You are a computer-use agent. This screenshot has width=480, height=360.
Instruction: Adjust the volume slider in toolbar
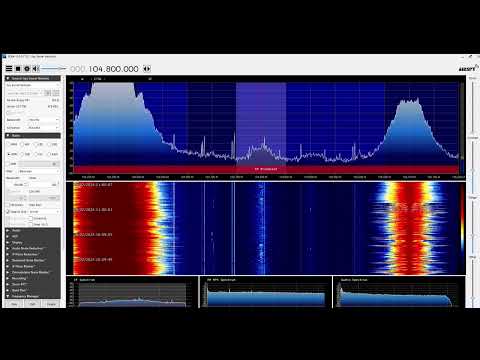(53, 69)
